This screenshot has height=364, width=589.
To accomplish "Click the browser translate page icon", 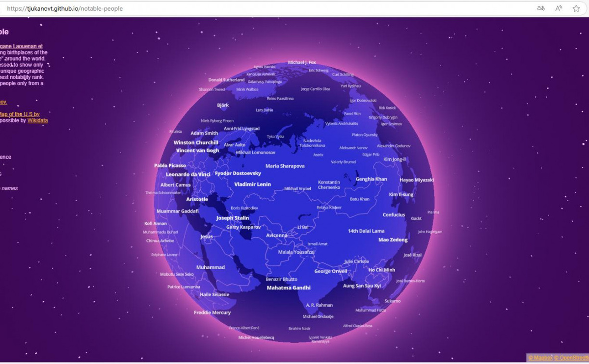I will click(541, 8).
